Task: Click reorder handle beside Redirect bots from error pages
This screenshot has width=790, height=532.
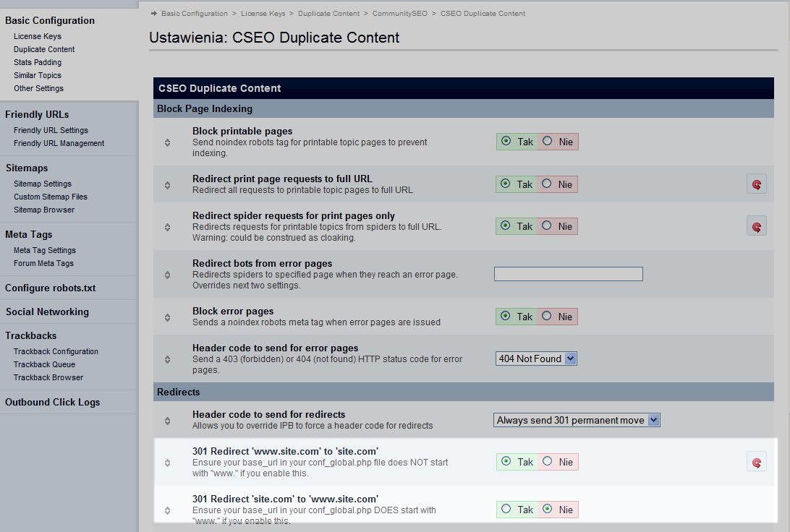Action: (x=167, y=275)
